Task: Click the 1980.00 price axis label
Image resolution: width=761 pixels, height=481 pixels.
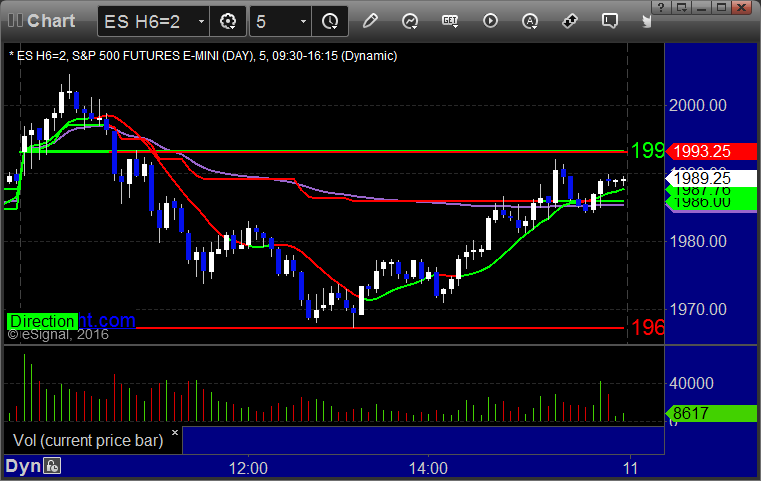Action: tap(697, 241)
